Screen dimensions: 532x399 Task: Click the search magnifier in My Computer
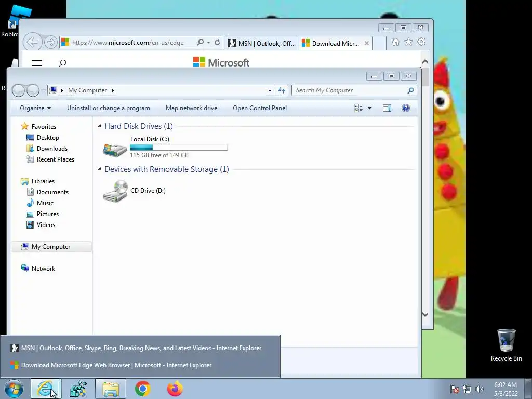click(410, 90)
